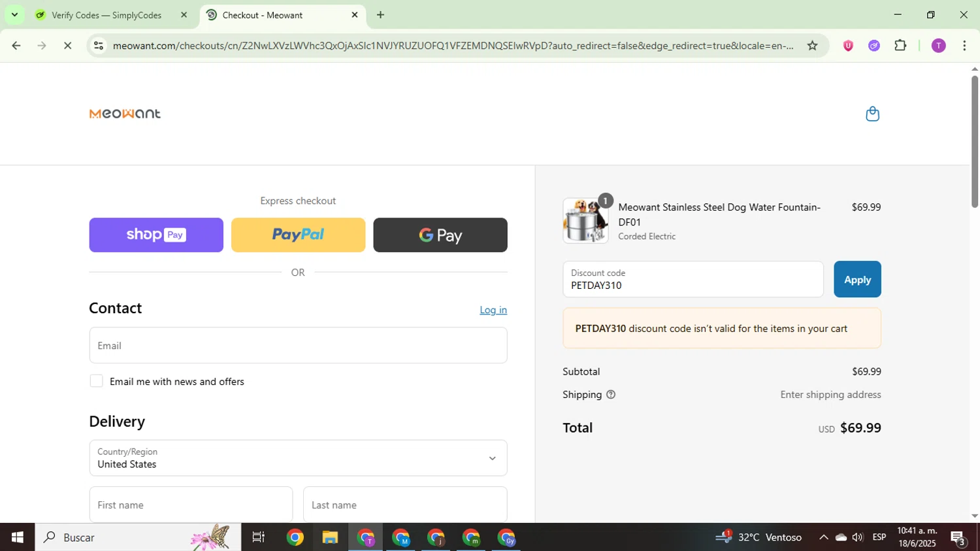
Task: Open the purple round browser extension
Action: pyautogui.click(x=874, y=46)
